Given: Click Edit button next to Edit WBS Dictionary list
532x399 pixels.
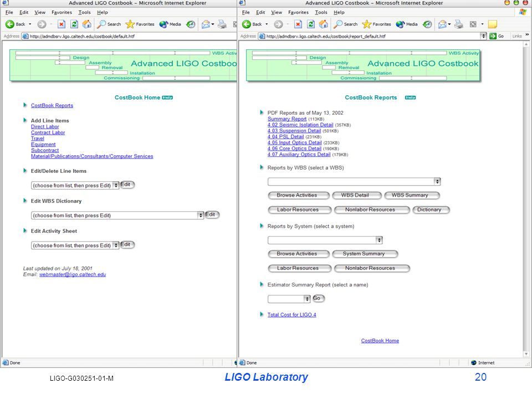Looking at the screenshot, I should pos(212,214).
